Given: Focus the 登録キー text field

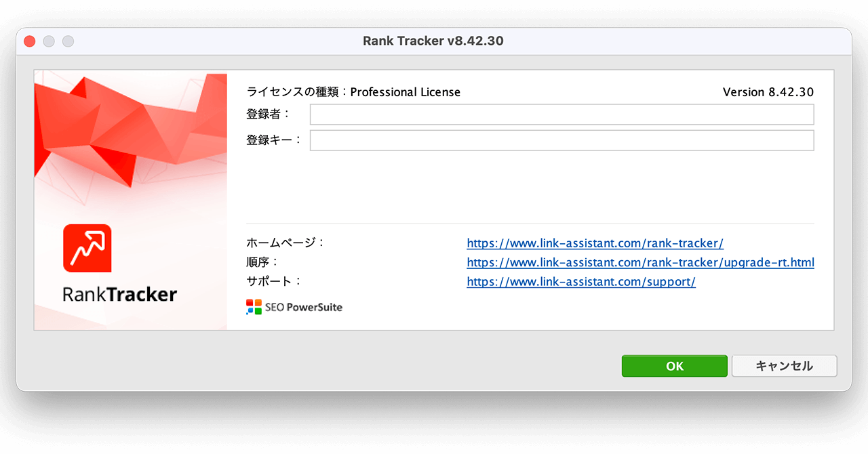Looking at the screenshot, I should click(x=561, y=140).
